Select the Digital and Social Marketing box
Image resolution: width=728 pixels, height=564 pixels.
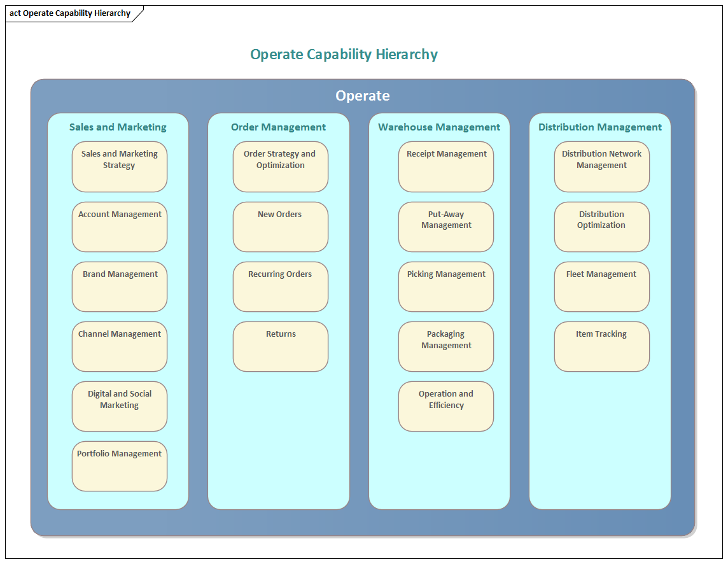point(119,406)
